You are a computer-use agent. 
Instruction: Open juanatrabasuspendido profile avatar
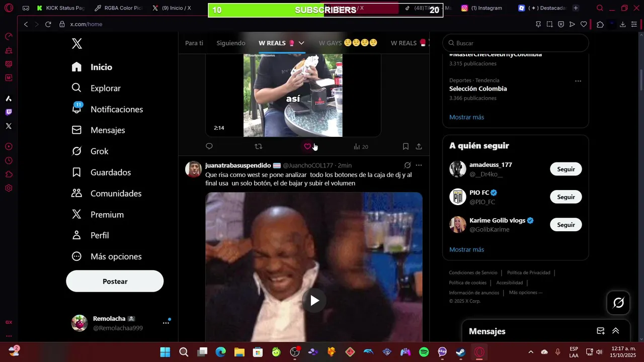pyautogui.click(x=193, y=169)
